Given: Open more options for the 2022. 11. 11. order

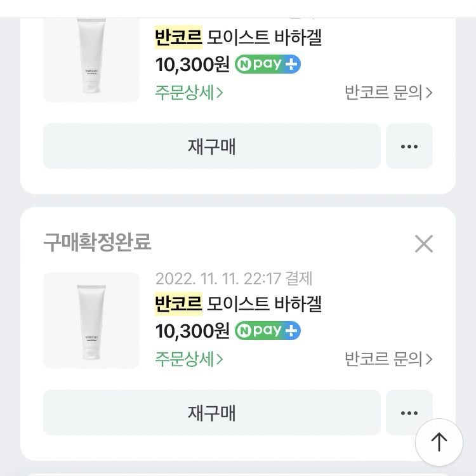Looking at the screenshot, I should click(x=409, y=413).
